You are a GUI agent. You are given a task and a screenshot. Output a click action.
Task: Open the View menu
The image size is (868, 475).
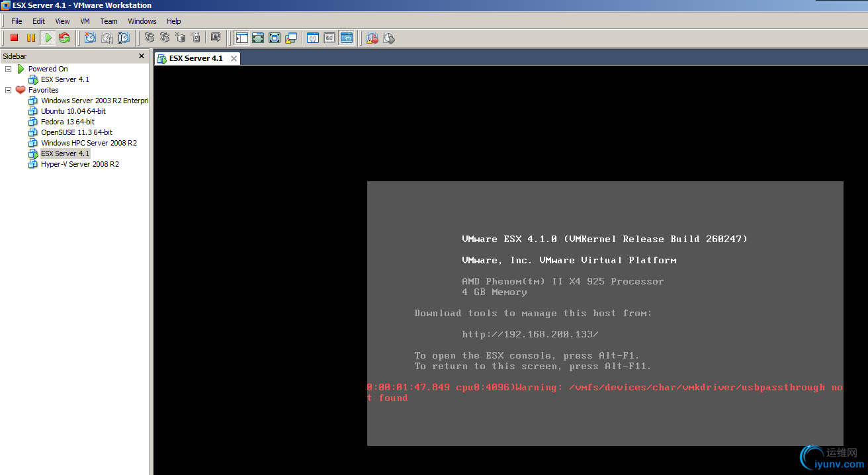coord(62,21)
